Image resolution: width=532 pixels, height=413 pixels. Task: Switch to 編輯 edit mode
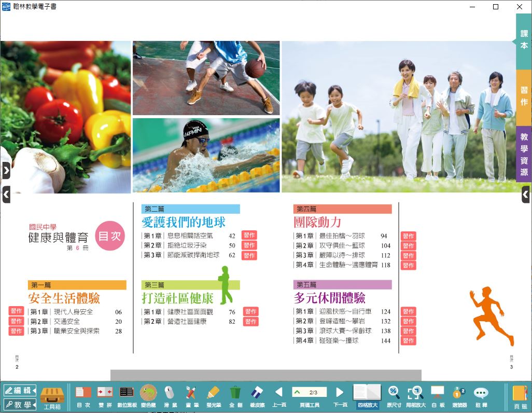[x=20, y=390]
